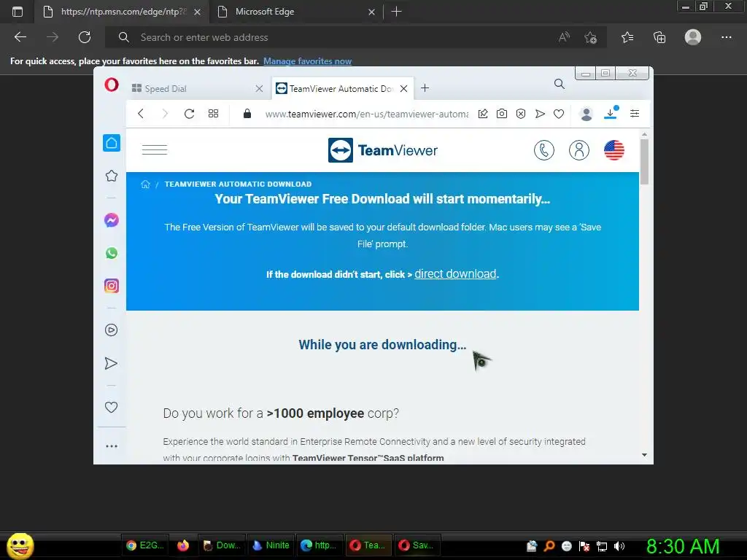
Task: Open Instagram in Opera sidebar
Action: (112, 286)
